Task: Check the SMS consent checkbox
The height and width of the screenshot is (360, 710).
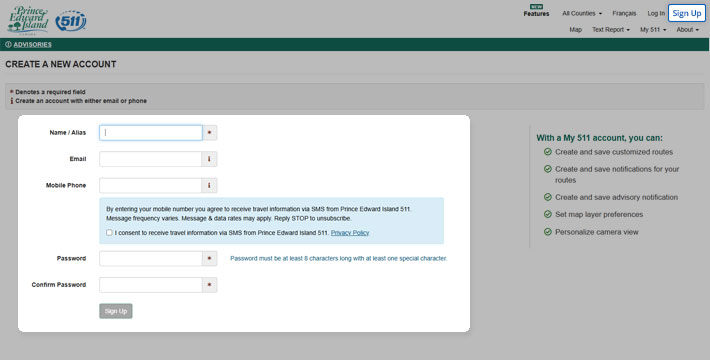Action: click(109, 232)
